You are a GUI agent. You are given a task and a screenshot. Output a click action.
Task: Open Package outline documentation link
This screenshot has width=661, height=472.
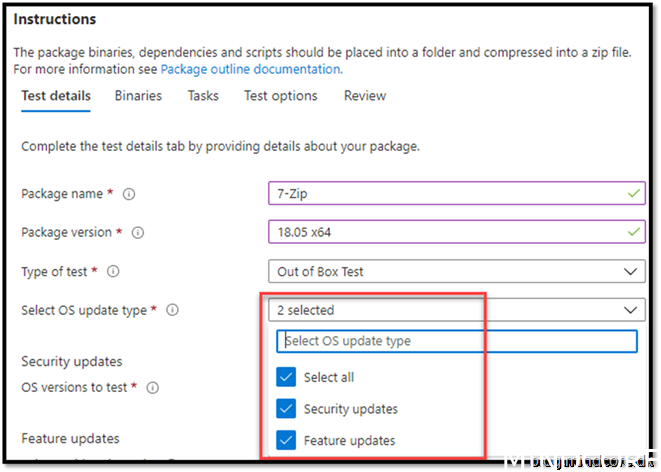tap(250, 69)
